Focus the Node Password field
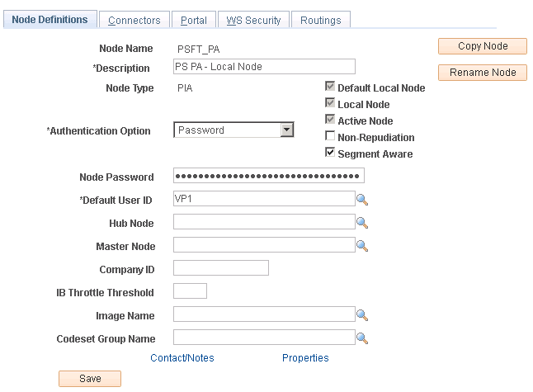Screen dimensions: 533x392 click(x=268, y=176)
